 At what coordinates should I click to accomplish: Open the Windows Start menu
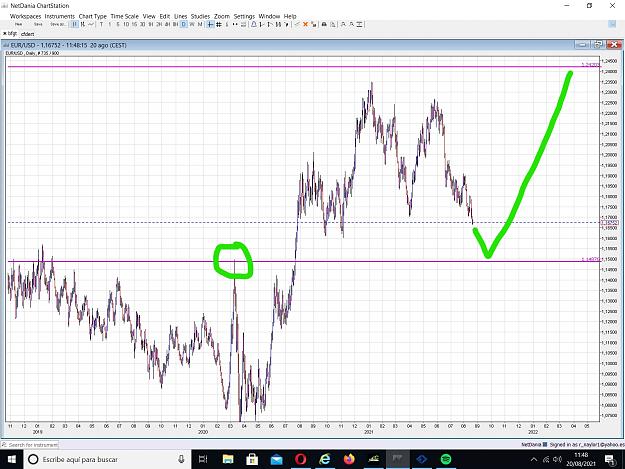(x=12, y=459)
